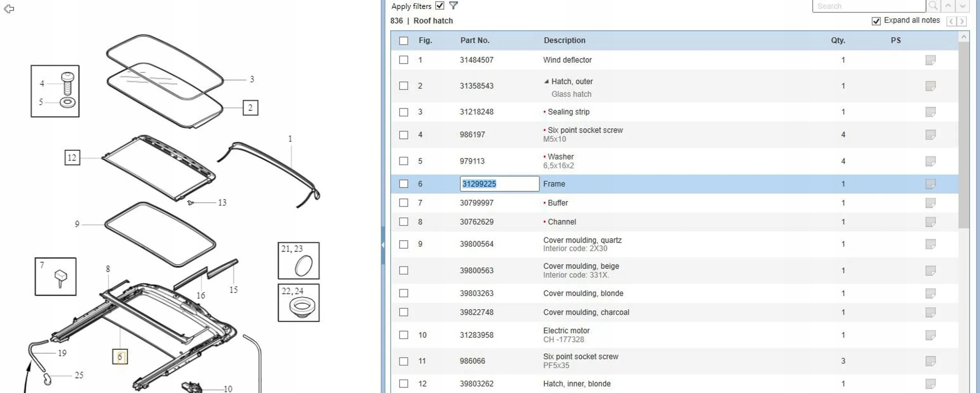Select the Buffer part row text
Viewport: 980px width, 393px height.
[558, 203]
